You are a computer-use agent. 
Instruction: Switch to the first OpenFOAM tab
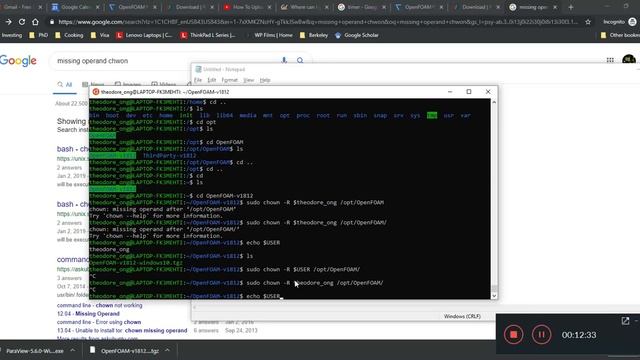tap(133, 7)
